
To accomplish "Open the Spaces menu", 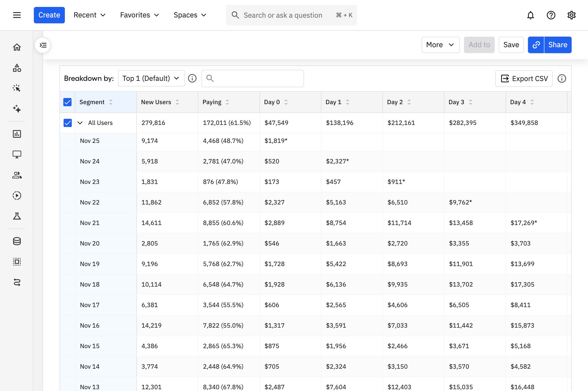I will point(190,15).
